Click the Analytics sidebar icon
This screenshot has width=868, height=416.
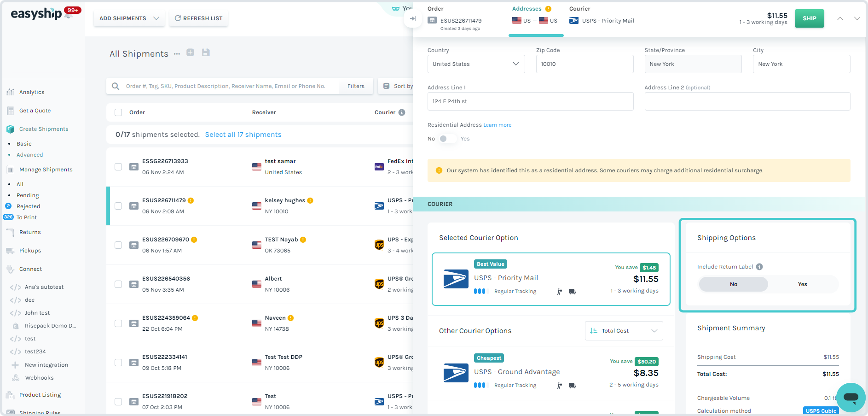tap(10, 92)
